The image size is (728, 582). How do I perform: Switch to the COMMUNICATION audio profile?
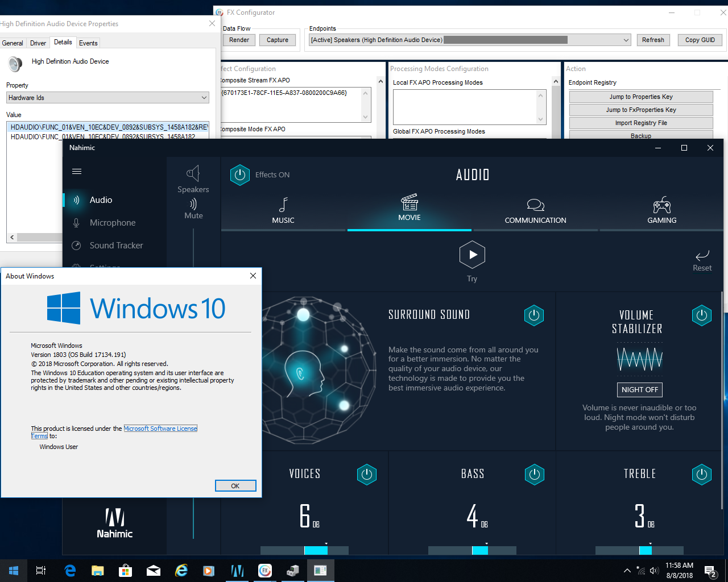coord(536,211)
